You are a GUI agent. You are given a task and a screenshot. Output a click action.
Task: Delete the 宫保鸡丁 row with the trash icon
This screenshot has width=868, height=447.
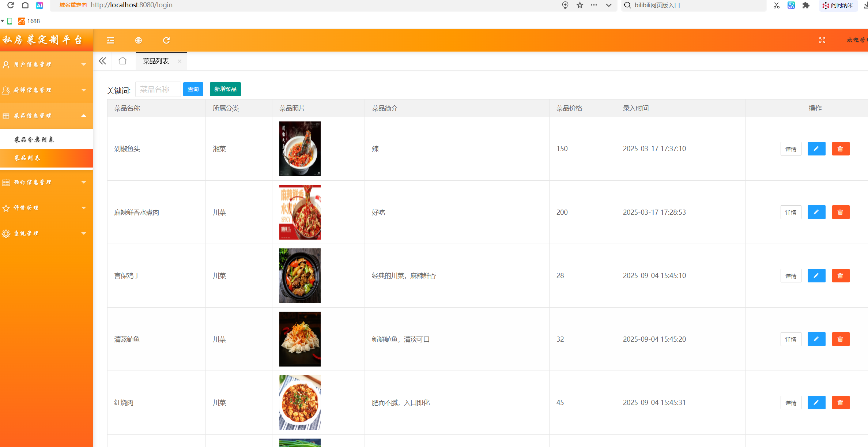click(841, 276)
